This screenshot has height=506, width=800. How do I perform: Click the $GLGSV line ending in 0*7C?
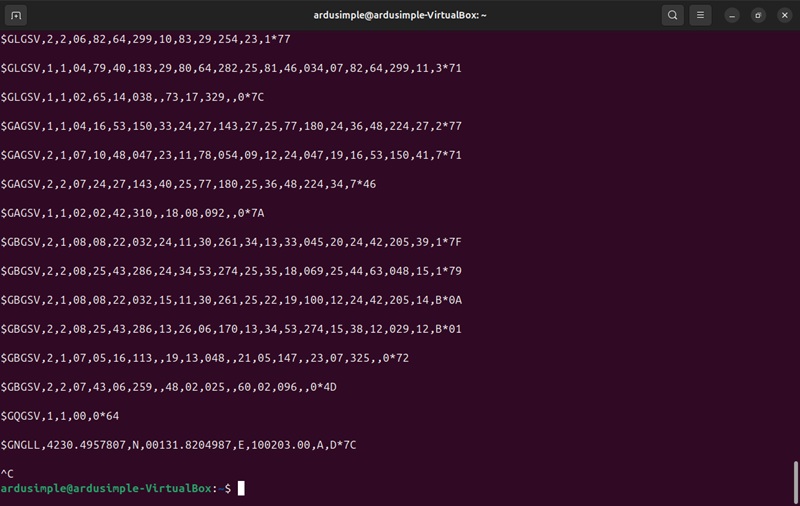click(x=132, y=97)
